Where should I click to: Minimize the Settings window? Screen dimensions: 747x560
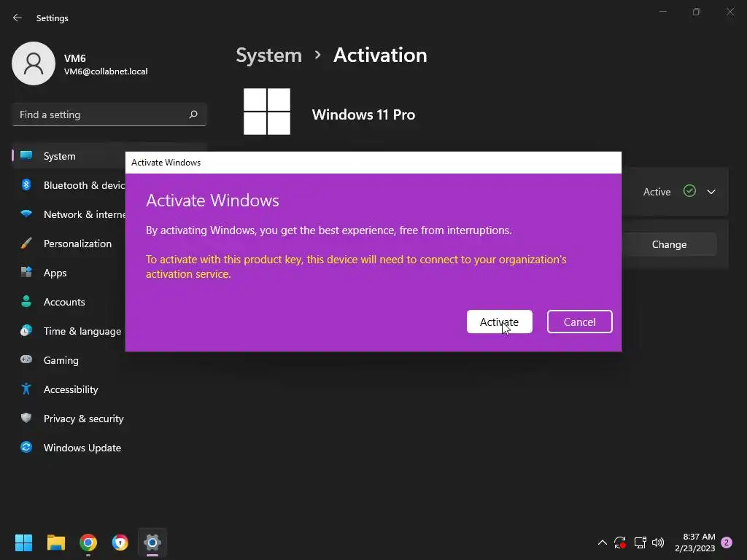click(x=662, y=12)
